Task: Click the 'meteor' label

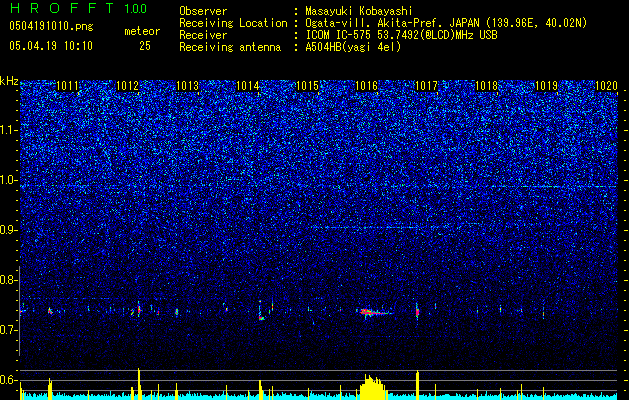Action: click(142, 31)
